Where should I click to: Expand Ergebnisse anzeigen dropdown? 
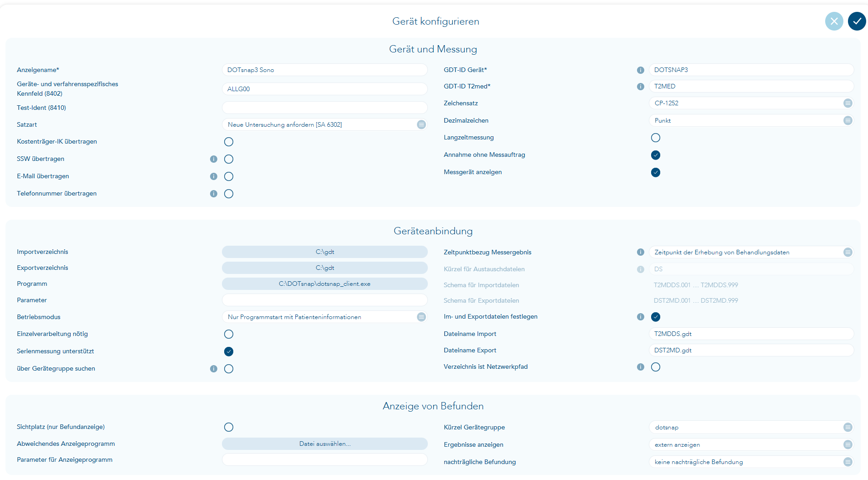pyautogui.click(x=847, y=445)
